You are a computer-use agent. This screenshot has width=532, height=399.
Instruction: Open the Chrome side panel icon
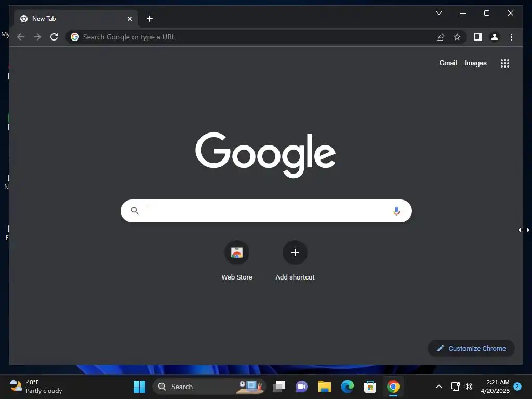[478, 37]
